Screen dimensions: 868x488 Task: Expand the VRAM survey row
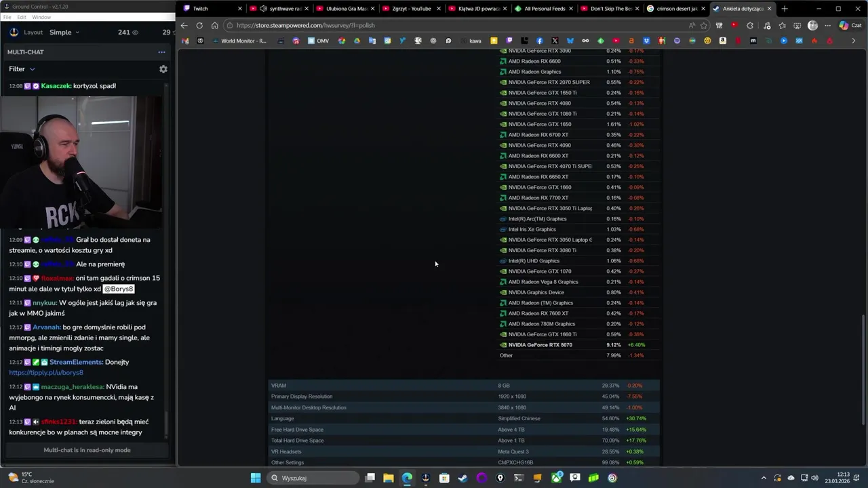[464, 386]
